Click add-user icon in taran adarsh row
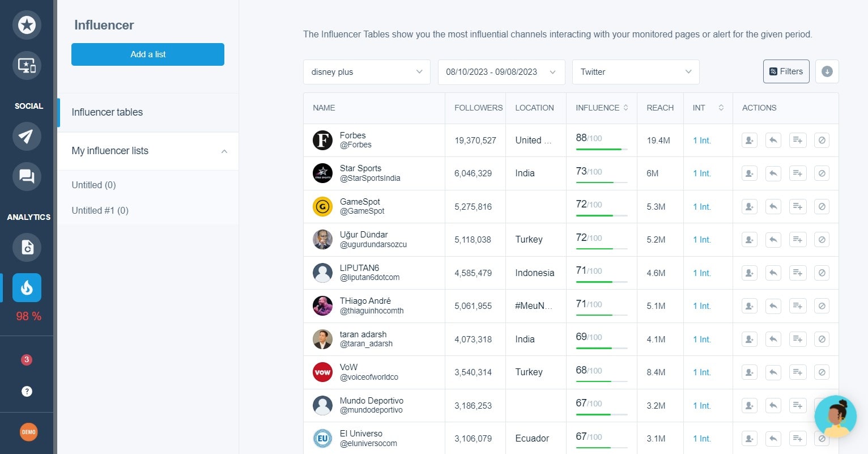 pos(749,339)
